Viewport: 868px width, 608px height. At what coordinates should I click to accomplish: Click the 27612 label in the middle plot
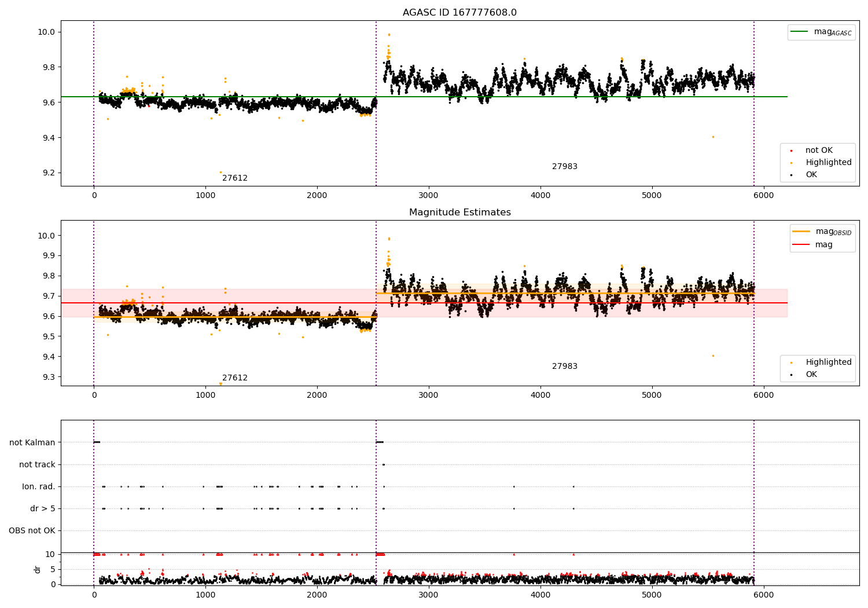pos(235,378)
